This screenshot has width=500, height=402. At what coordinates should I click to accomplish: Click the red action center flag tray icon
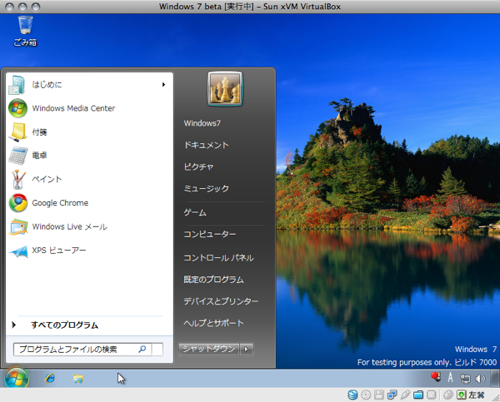coord(436,377)
